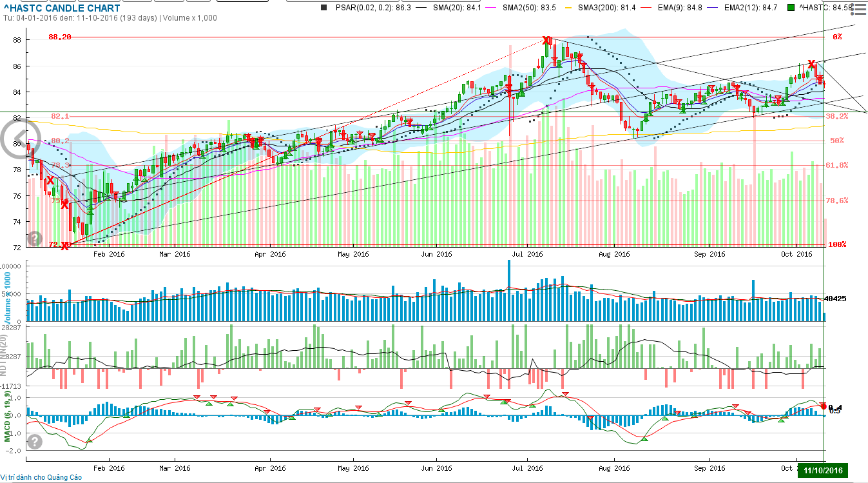This screenshot has height=483, width=868.
Task: Click the 100% Fibonacci level label
Action: pos(836,244)
